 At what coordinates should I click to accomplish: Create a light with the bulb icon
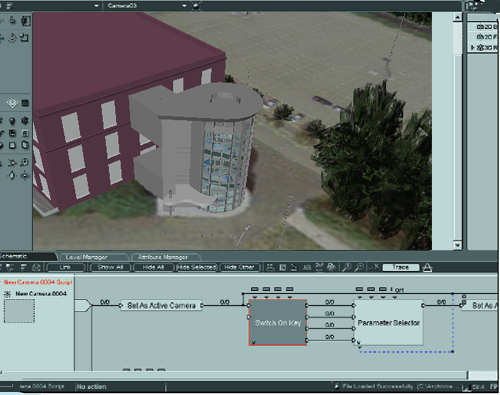[12, 120]
